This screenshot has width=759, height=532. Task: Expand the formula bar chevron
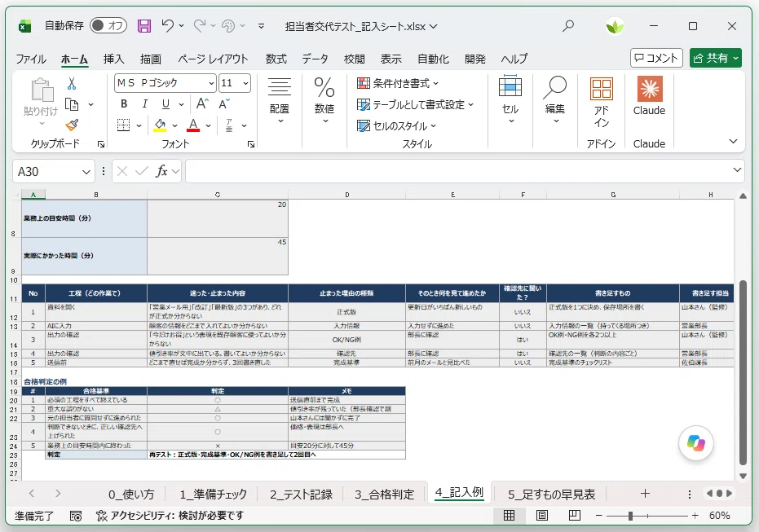737,170
